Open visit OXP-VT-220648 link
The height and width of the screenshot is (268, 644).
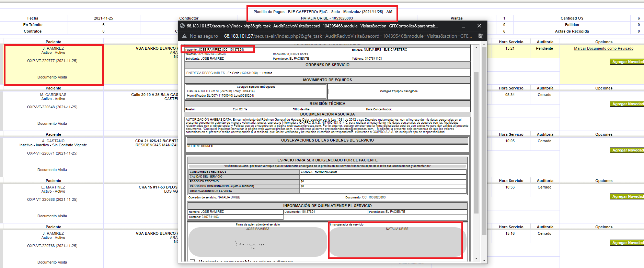52,107
